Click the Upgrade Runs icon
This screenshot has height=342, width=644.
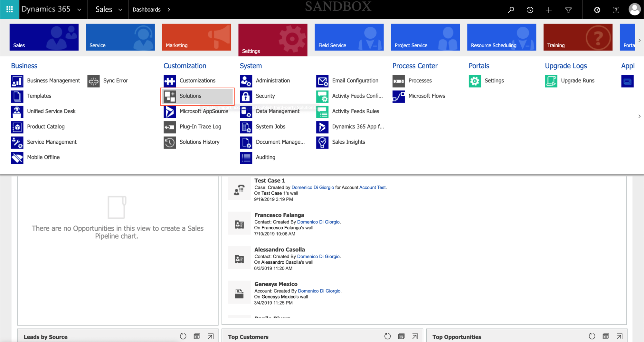pyautogui.click(x=551, y=81)
